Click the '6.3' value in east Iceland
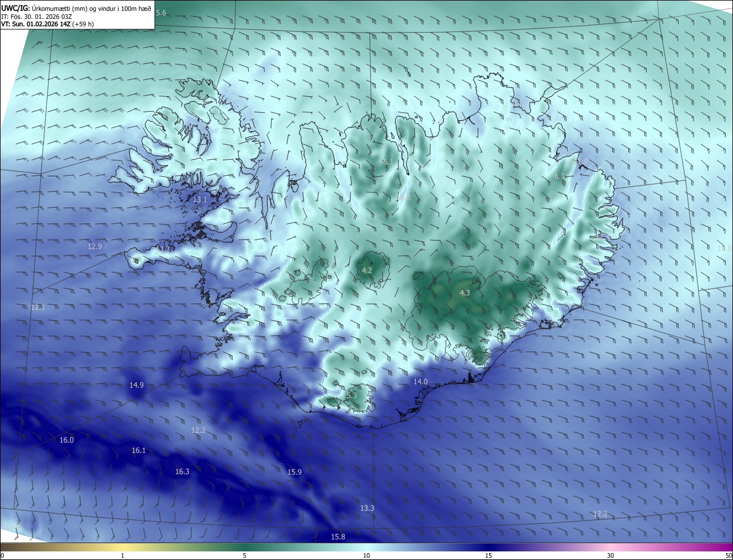The image size is (733, 560). tap(559, 176)
